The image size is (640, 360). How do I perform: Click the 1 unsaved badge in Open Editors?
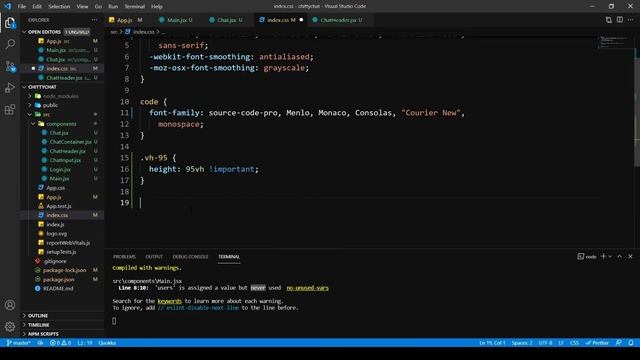[77, 32]
